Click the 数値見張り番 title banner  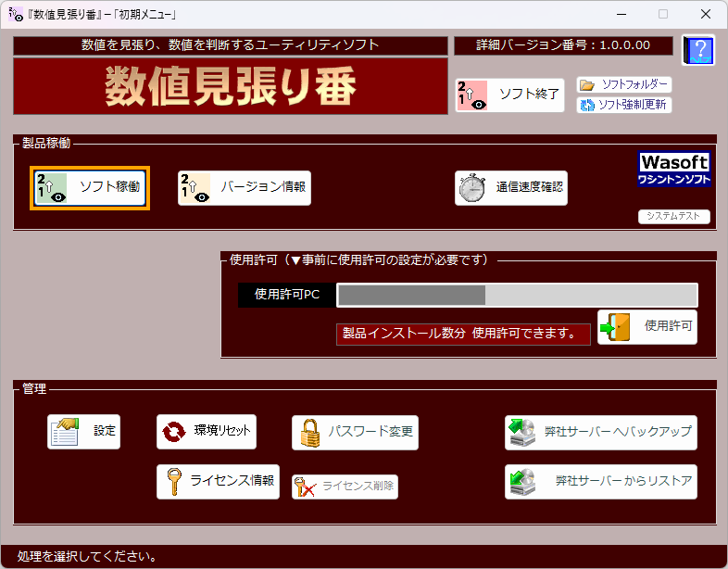pyautogui.click(x=231, y=86)
